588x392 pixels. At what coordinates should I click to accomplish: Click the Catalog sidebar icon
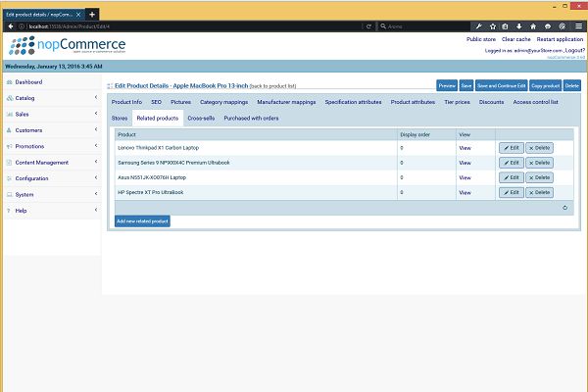10,98
